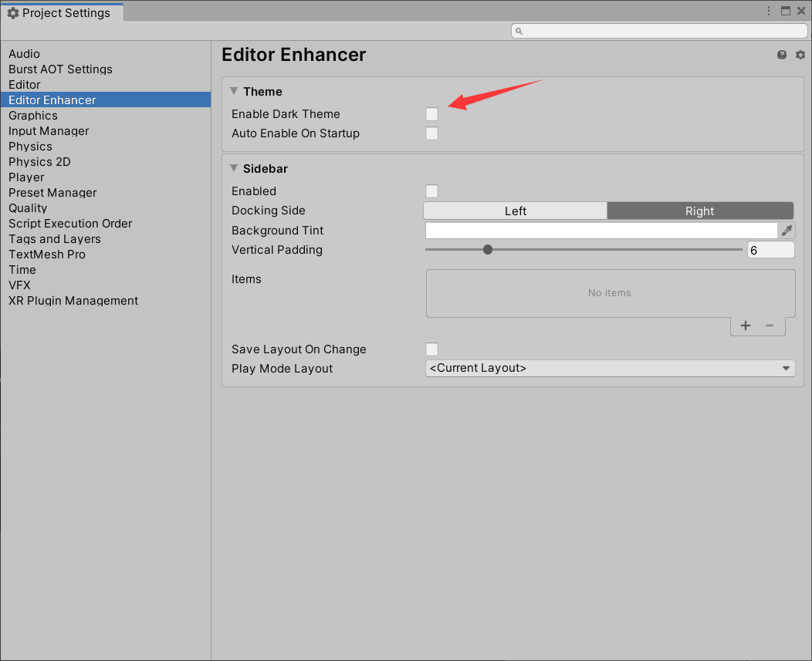Collapse the Theme section

click(235, 91)
